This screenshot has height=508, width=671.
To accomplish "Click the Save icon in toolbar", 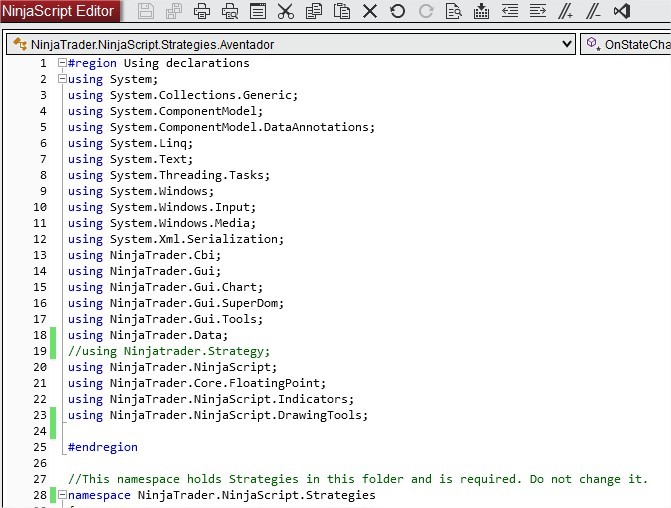I will [145, 11].
